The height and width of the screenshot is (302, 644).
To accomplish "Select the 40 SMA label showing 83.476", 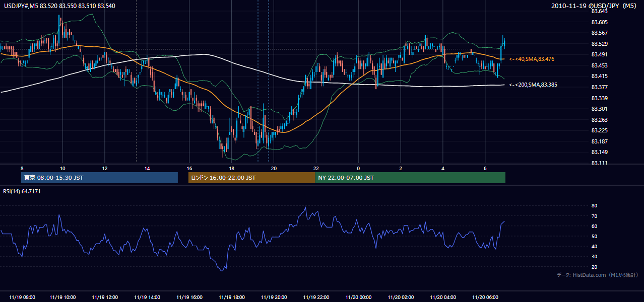I will (532, 59).
